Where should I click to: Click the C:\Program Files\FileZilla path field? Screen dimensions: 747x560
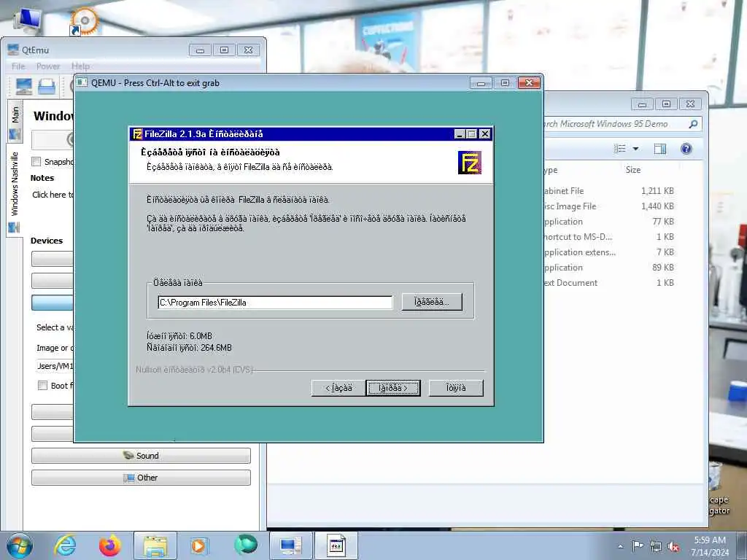tap(275, 303)
